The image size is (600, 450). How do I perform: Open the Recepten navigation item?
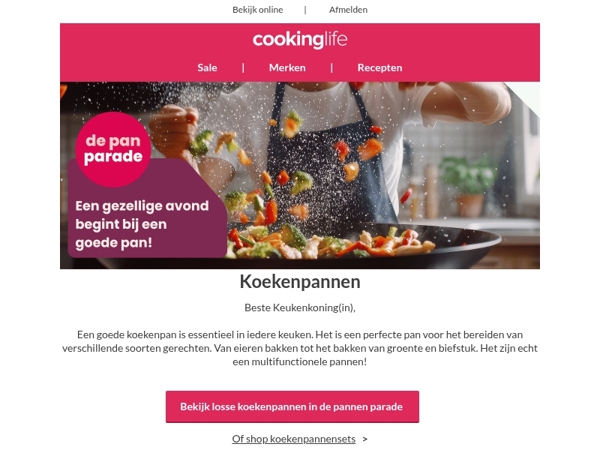pos(380,68)
